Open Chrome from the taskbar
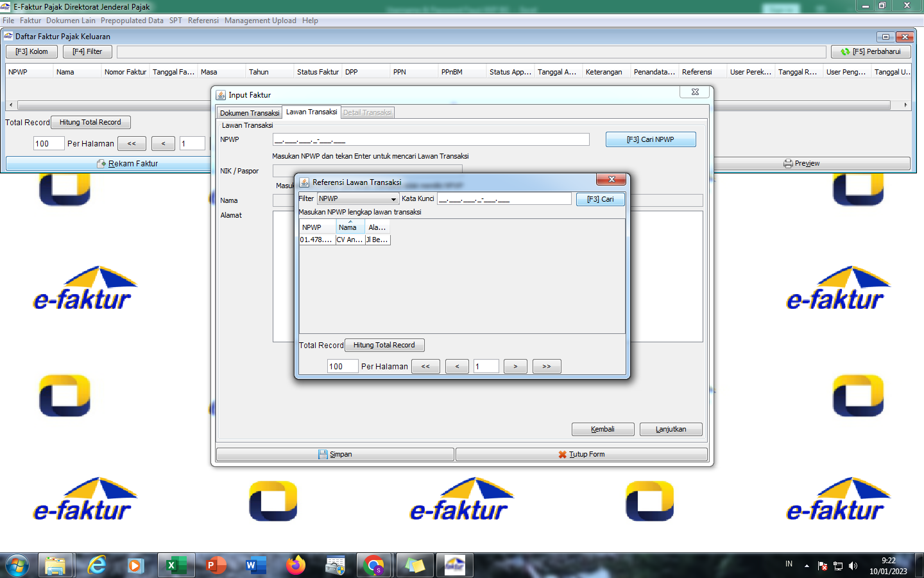 [x=375, y=565]
